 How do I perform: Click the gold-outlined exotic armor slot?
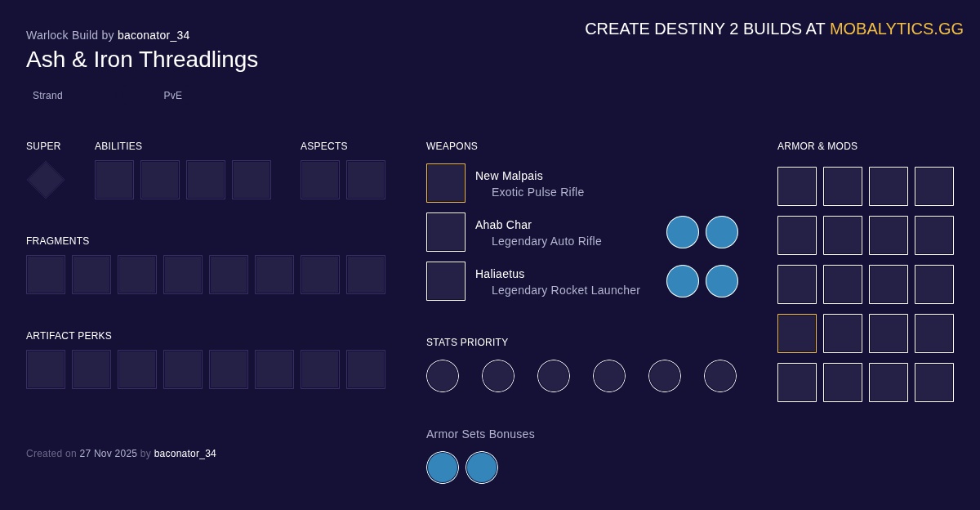797,333
